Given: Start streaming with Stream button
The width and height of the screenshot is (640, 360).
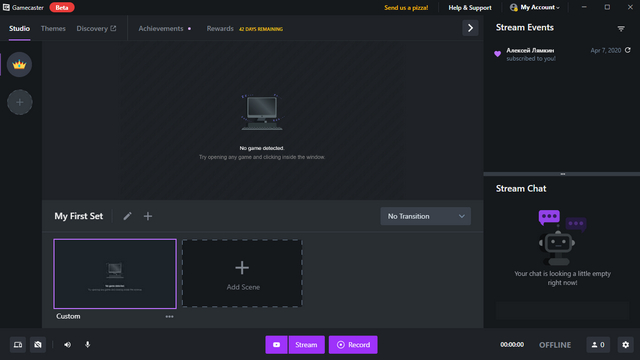Looking at the screenshot, I should (x=307, y=345).
